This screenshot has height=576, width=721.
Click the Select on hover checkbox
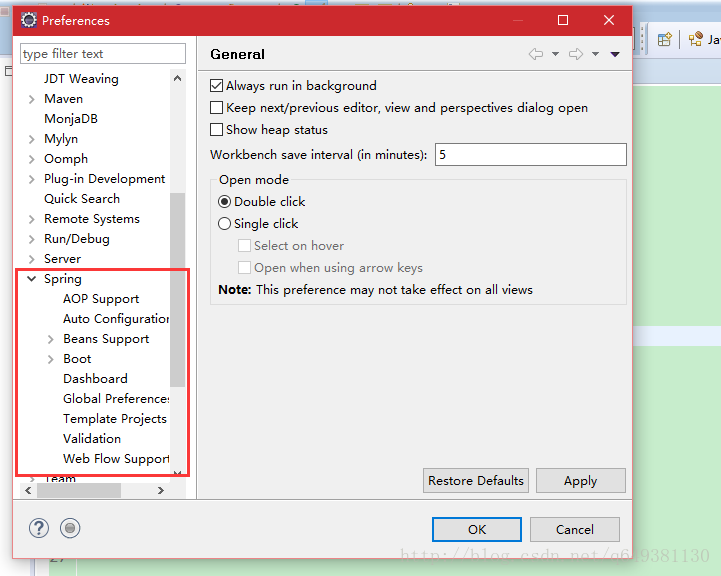point(244,245)
